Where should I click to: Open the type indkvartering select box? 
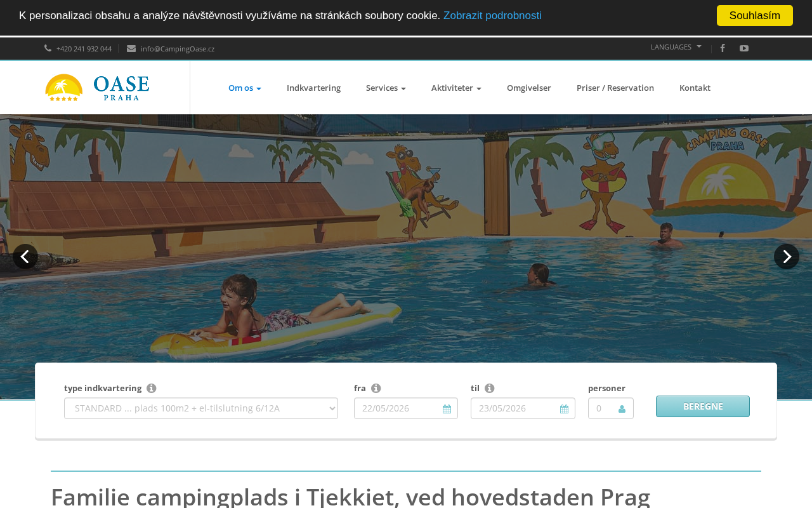click(201, 408)
